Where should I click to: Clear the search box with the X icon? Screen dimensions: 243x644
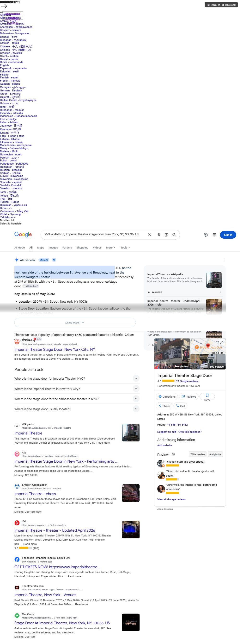pos(151,237)
